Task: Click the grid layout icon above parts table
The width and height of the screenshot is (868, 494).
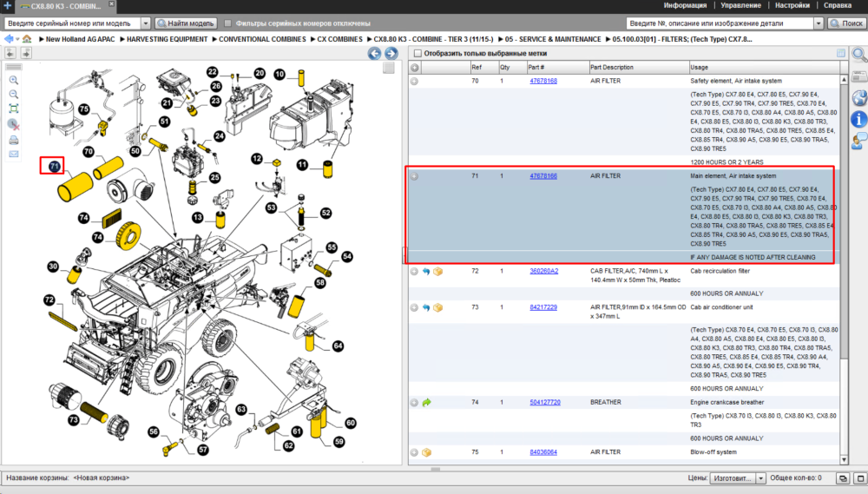Action: [x=841, y=53]
